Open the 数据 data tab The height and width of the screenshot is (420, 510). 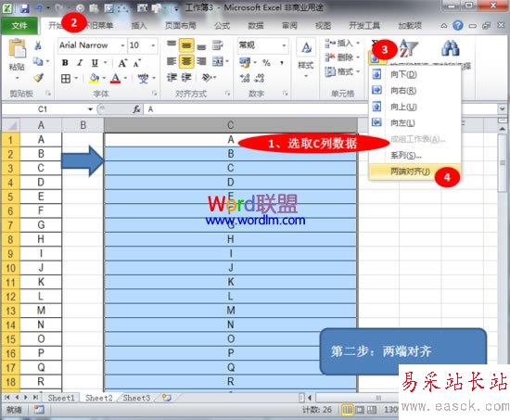click(x=256, y=25)
